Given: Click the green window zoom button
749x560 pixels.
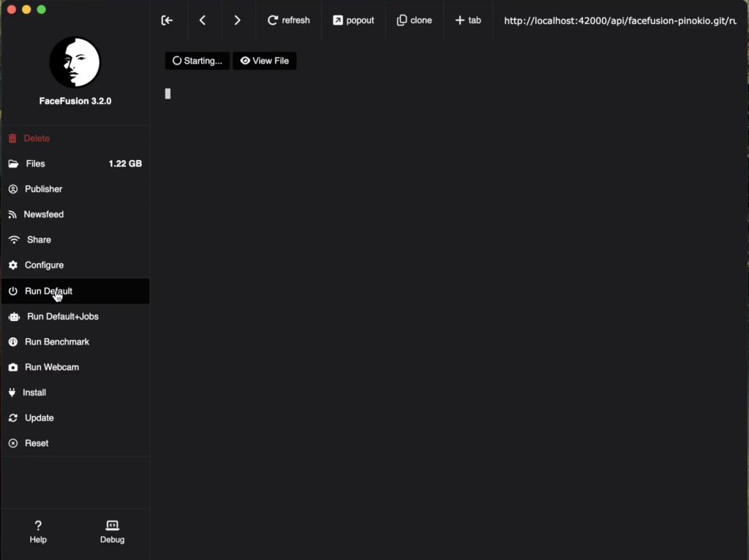Looking at the screenshot, I should (x=42, y=10).
